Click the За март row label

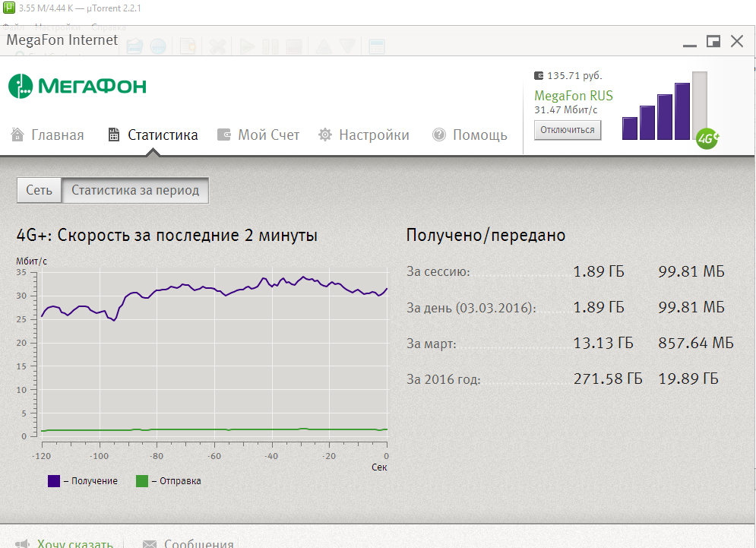432,344
